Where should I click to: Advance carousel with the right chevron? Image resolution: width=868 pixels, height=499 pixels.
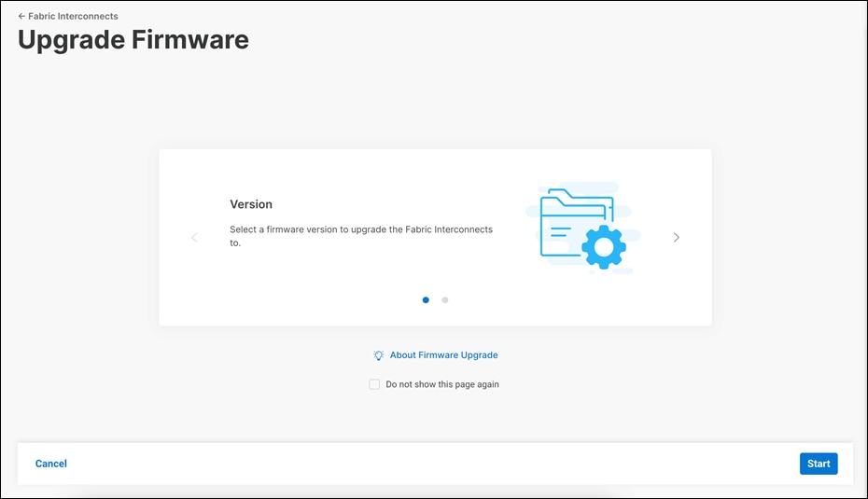pyautogui.click(x=676, y=237)
